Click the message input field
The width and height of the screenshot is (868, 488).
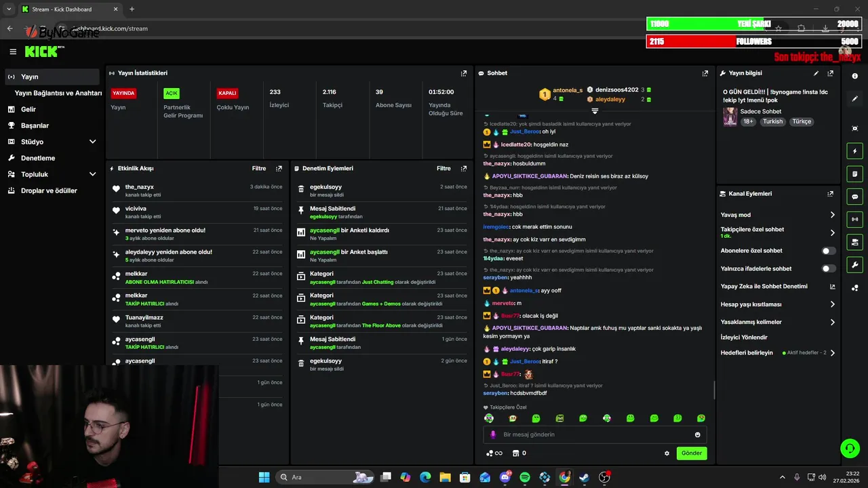(x=595, y=434)
